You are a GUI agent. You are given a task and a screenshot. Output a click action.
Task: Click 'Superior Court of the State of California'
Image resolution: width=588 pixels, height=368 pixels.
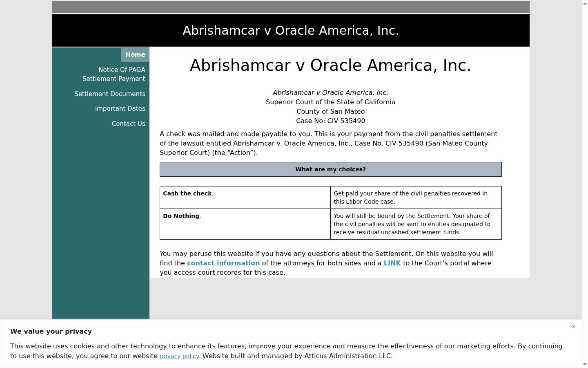330,102
